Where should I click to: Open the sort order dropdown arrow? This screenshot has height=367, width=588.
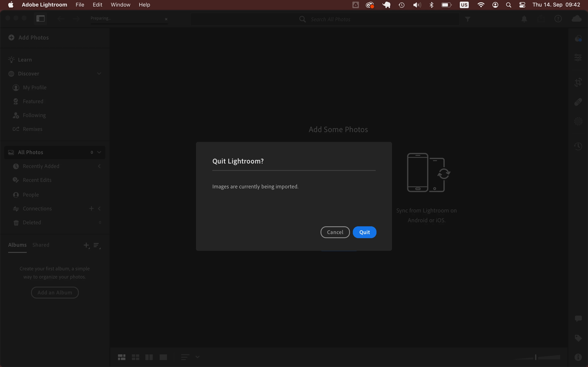[x=198, y=357]
